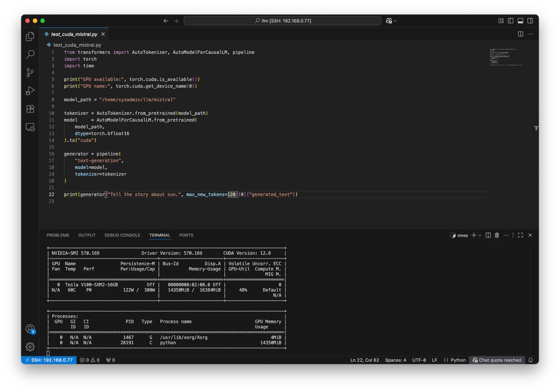560x392 pixels.
Task: Click the torch.bfloat16 value on line 13
Action: point(110,133)
